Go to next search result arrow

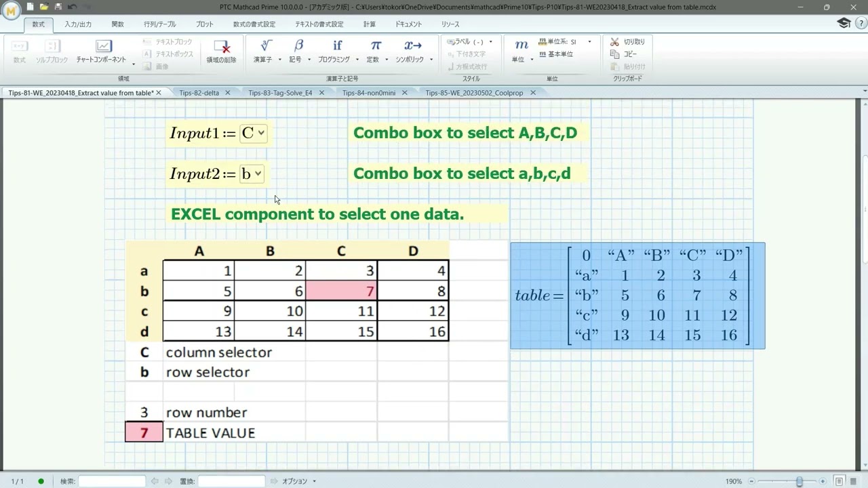click(167, 481)
